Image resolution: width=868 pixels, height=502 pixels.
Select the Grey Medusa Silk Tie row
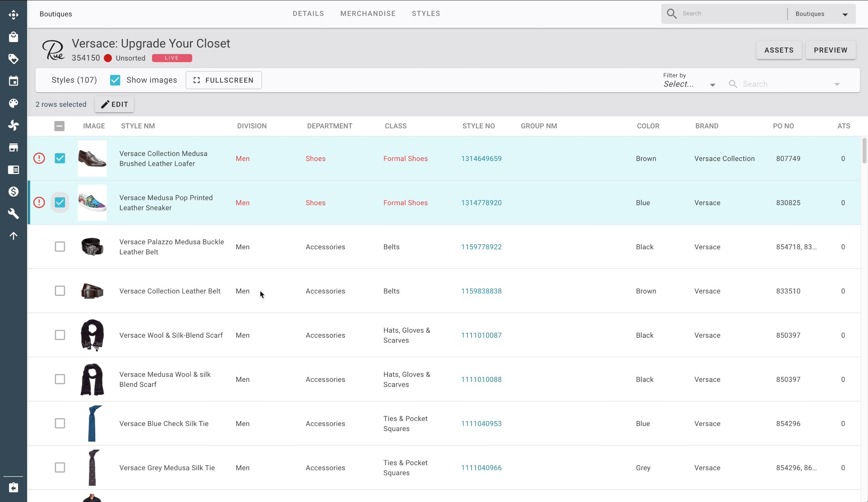click(60, 467)
